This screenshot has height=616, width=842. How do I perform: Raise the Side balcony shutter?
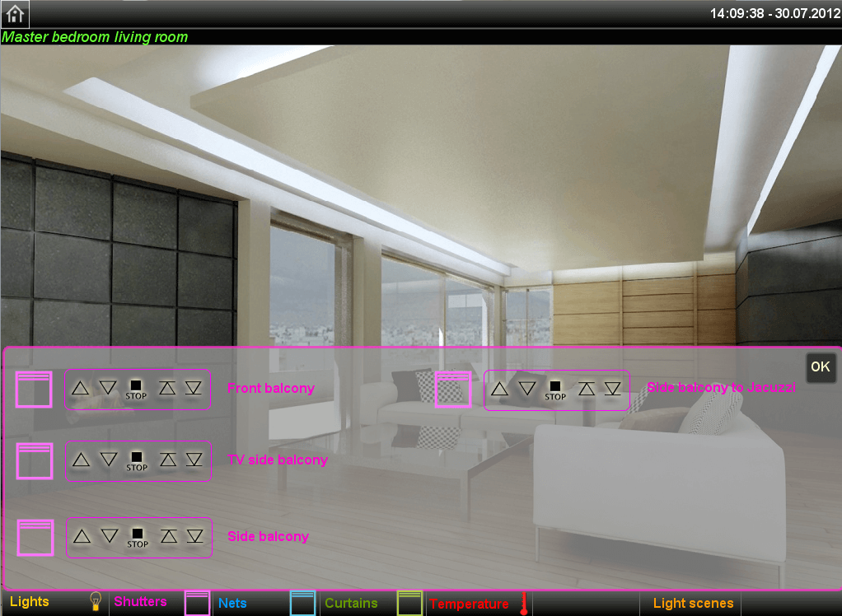(x=81, y=536)
